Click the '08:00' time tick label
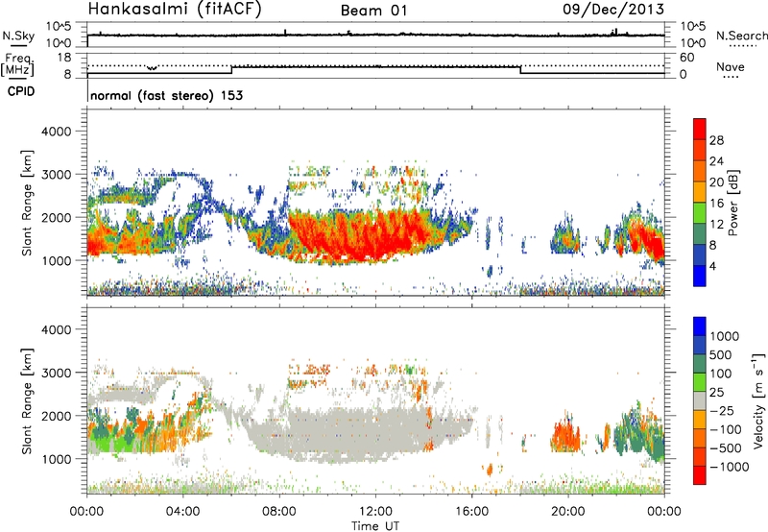Viewport: 768px width, 532px height. coord(279,512)
